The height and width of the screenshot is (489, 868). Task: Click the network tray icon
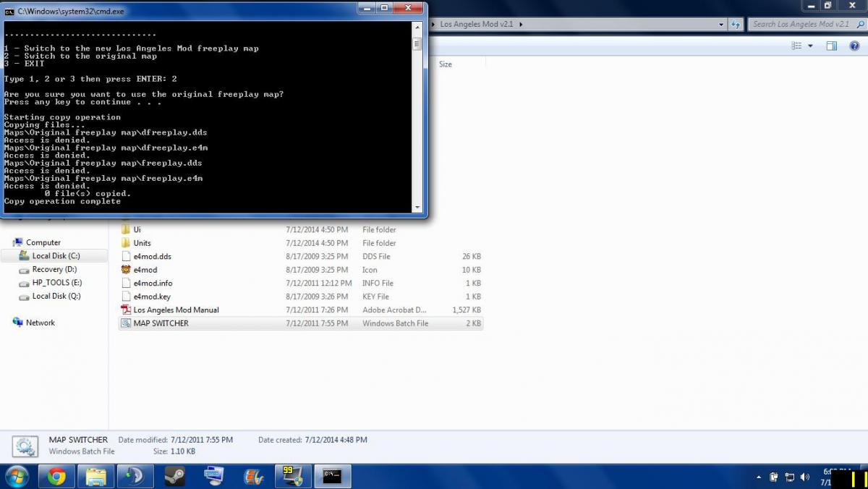(x=790, y=477)
